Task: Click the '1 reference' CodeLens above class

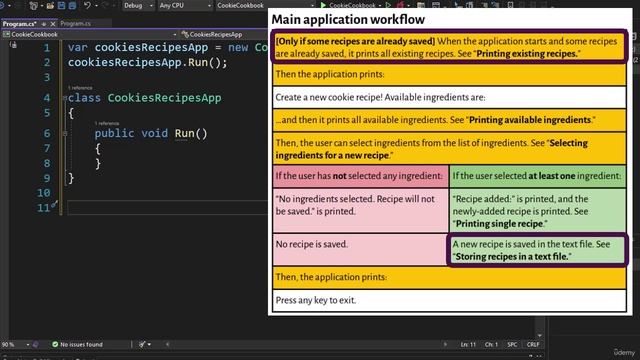Action: [x=80, y=88]
